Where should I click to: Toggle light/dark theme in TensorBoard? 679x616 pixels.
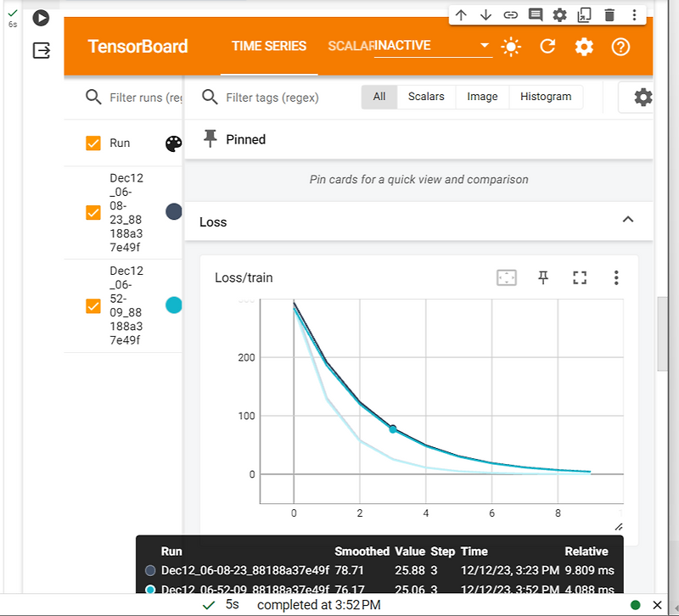[511, 47]
